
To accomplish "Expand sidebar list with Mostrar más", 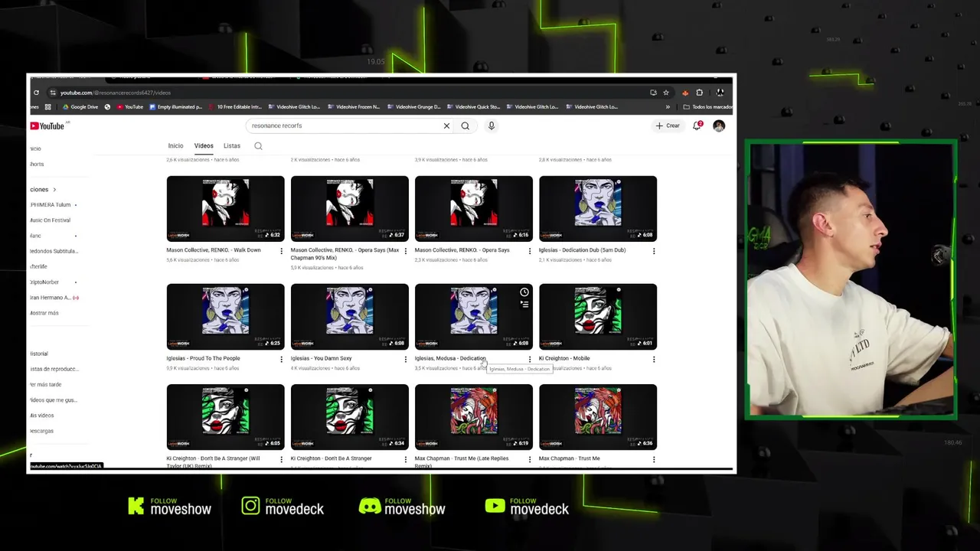I will click(x=44, y=313).
